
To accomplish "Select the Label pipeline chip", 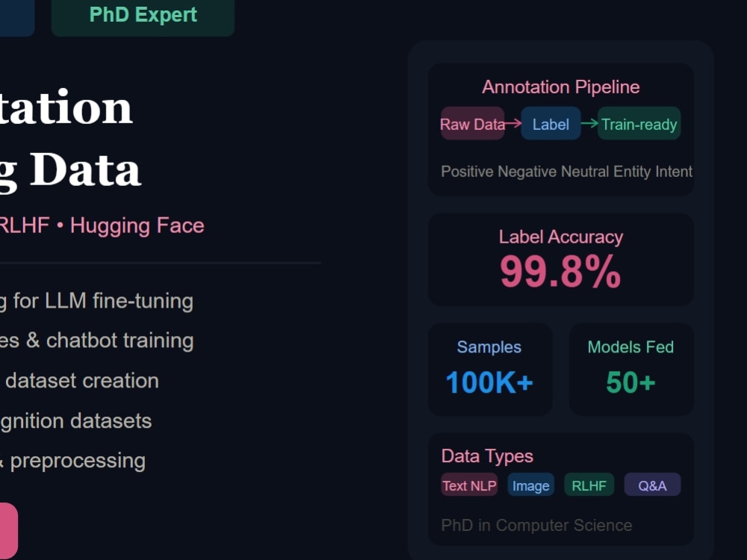I will coord(551,124).
